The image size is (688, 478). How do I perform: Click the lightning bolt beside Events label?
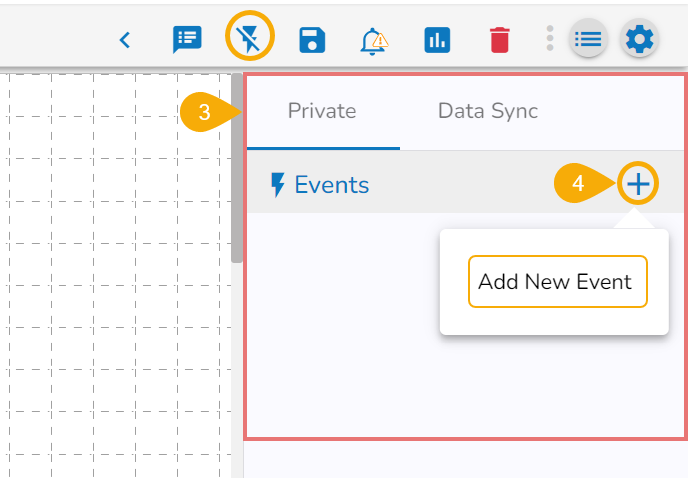278,185
